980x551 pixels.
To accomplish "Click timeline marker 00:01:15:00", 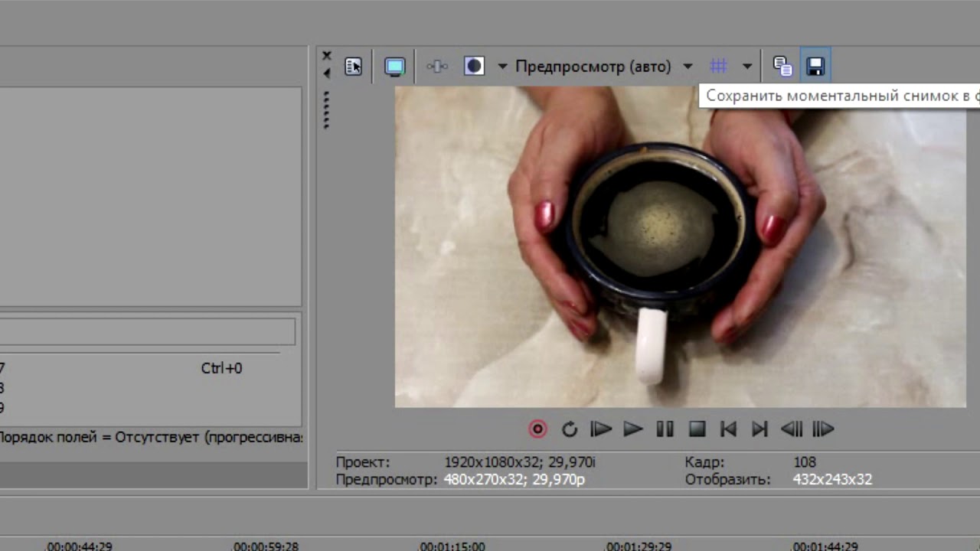I will [x=452, y=546].
